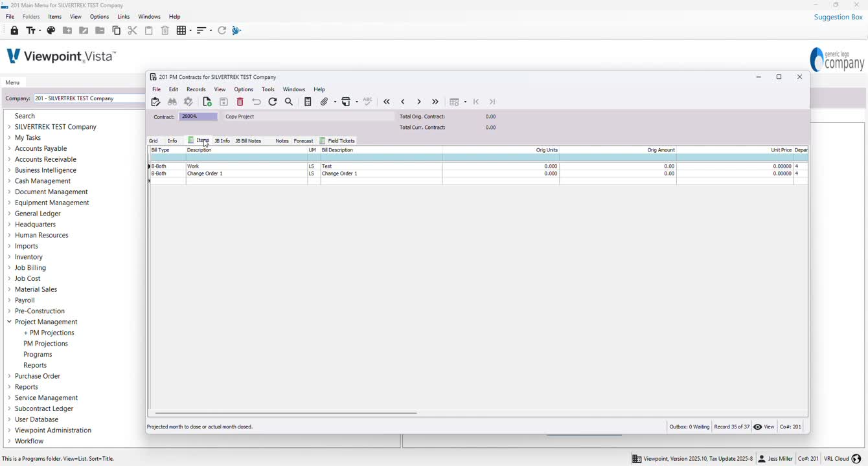The image size is (868, 466).
Task: Open the Links menu in main window
Action: [124, 17]
